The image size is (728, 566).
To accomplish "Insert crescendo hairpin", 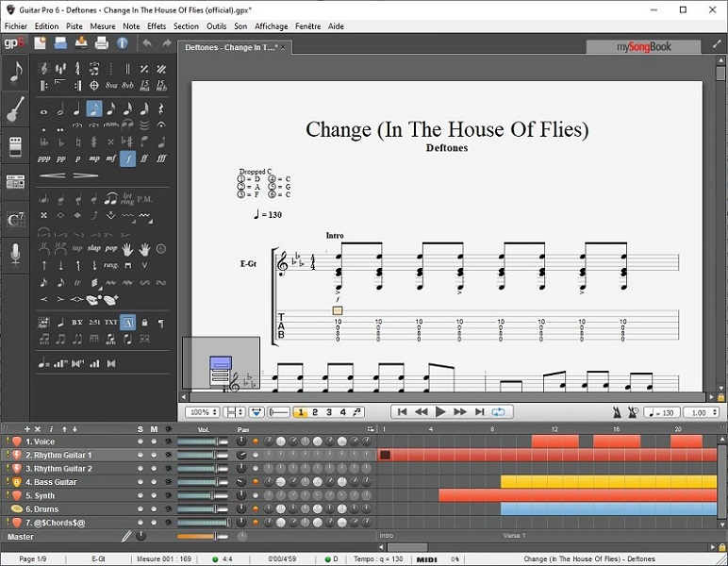I will click(52, 175).
